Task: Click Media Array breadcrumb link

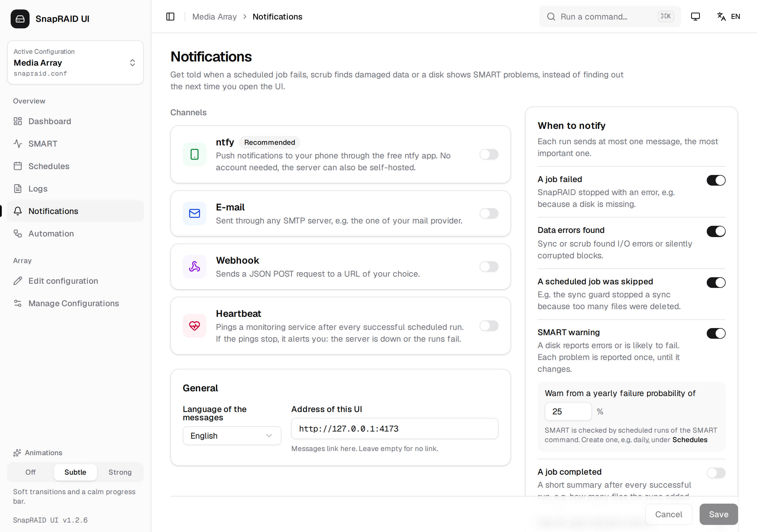Action: 214,17
